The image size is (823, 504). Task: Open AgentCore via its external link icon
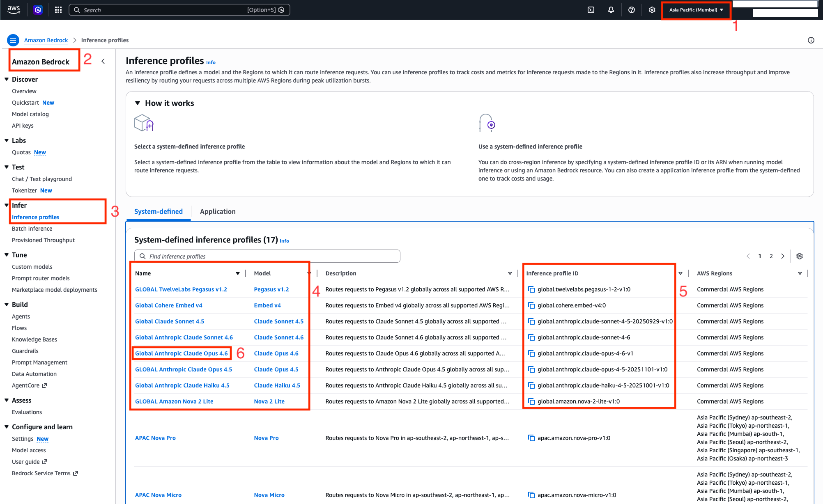[44, 385]
